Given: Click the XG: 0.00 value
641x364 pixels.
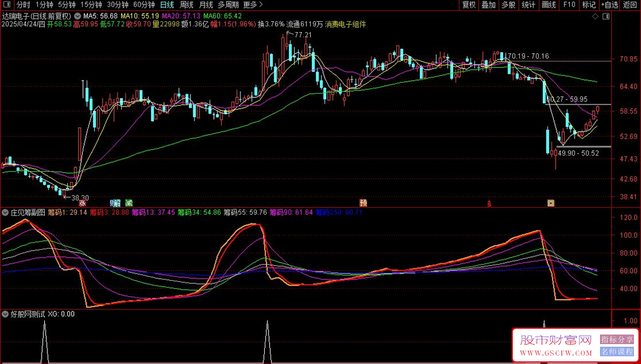Looking at the screenshot, I should pyautogui.click(x=62, y=314).
